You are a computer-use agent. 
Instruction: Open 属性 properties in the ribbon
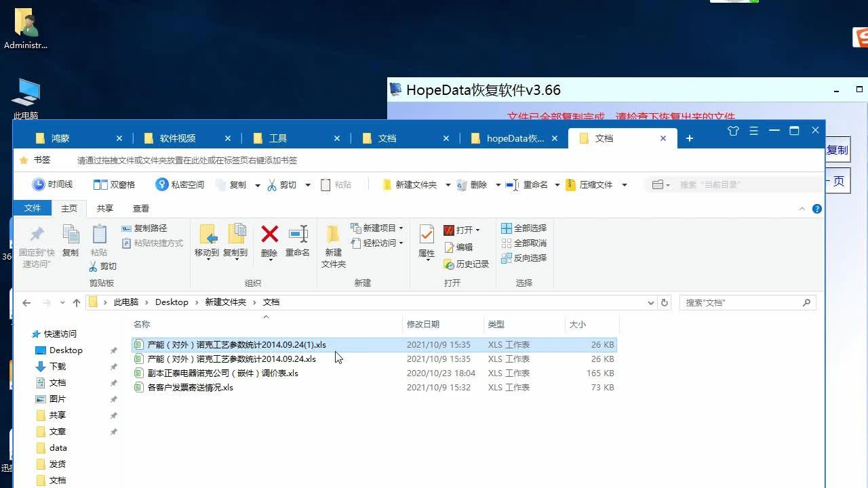(x=427, y=243)
